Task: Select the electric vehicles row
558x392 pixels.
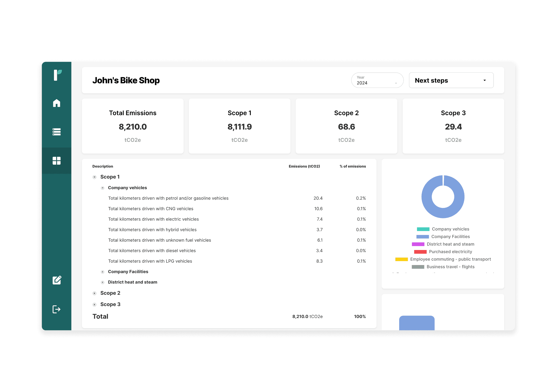Action: tap(229, 219)
